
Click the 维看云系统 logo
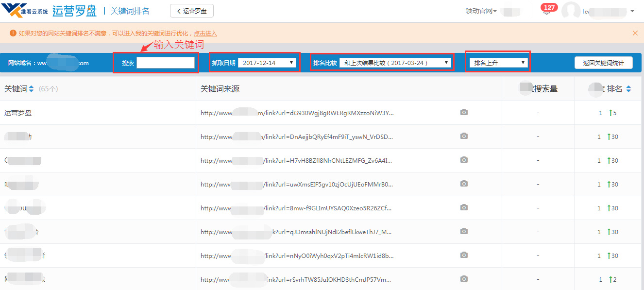click(24, 11)
